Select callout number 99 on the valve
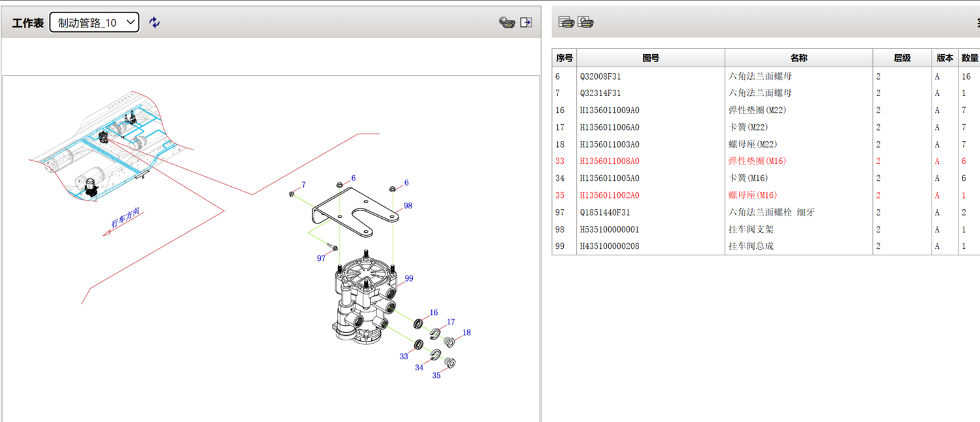 [x=409, y=279]
